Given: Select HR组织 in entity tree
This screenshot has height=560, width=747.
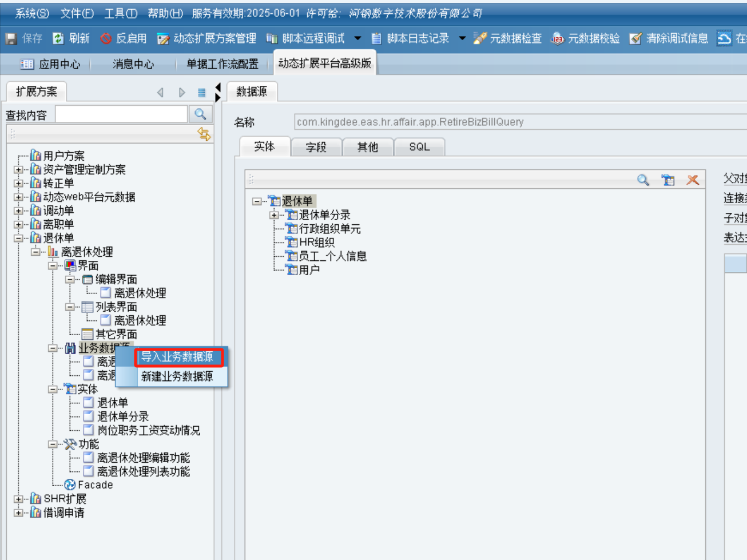Looking at the screenshot, I should click(x=317, y=243).
